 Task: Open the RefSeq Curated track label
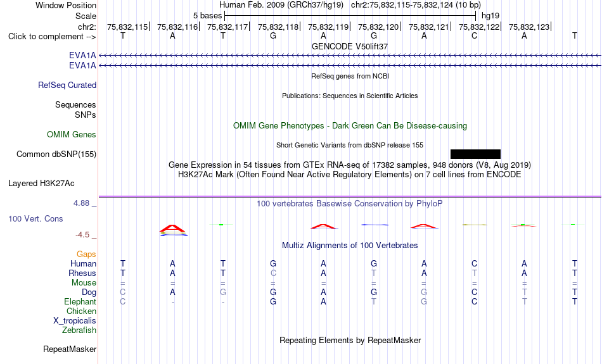[x=67, y=85]
